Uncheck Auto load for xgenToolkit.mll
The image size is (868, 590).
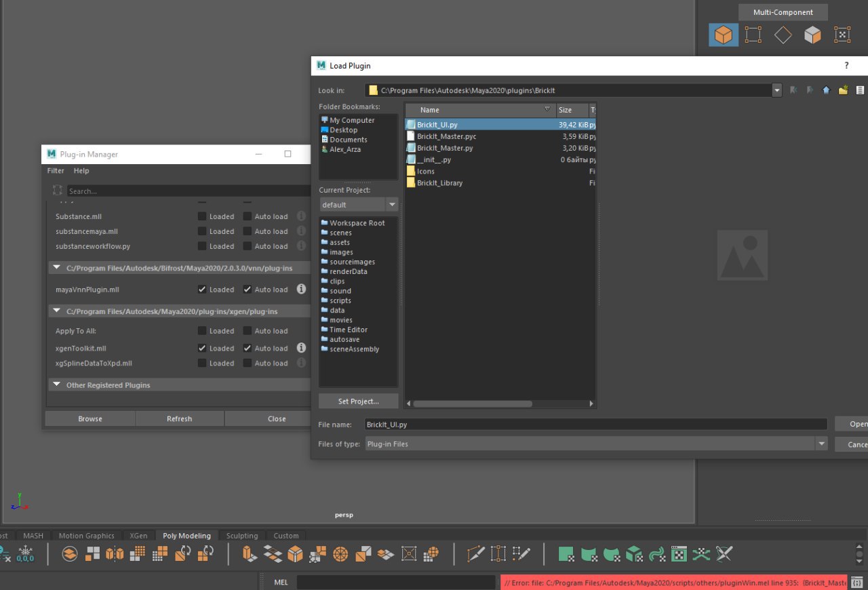coord(248,348)
